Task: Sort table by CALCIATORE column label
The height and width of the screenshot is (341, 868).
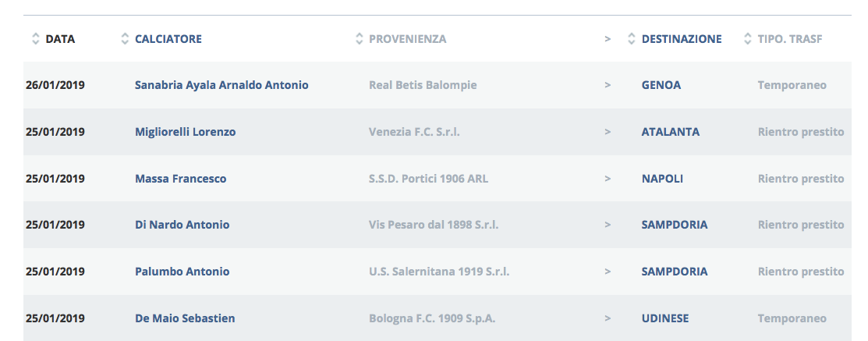Action: point(168,39)
